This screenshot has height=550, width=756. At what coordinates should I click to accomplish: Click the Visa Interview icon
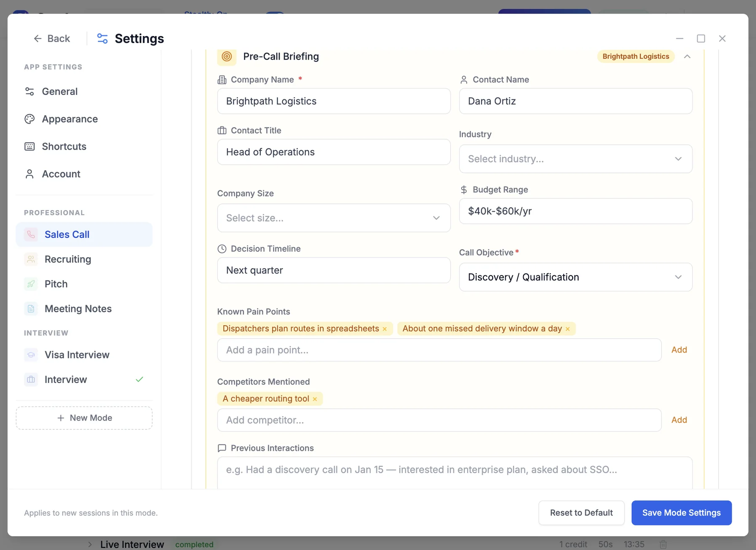coord(31,355)
